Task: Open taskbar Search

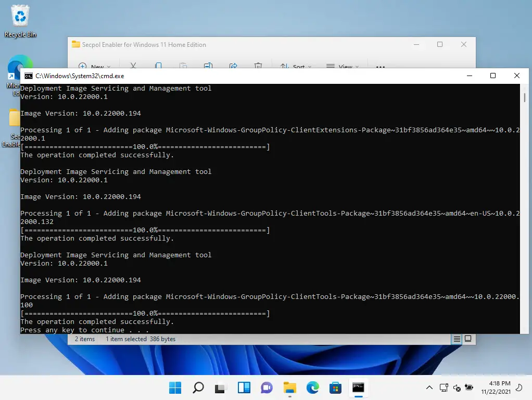Action: point(198,388)
